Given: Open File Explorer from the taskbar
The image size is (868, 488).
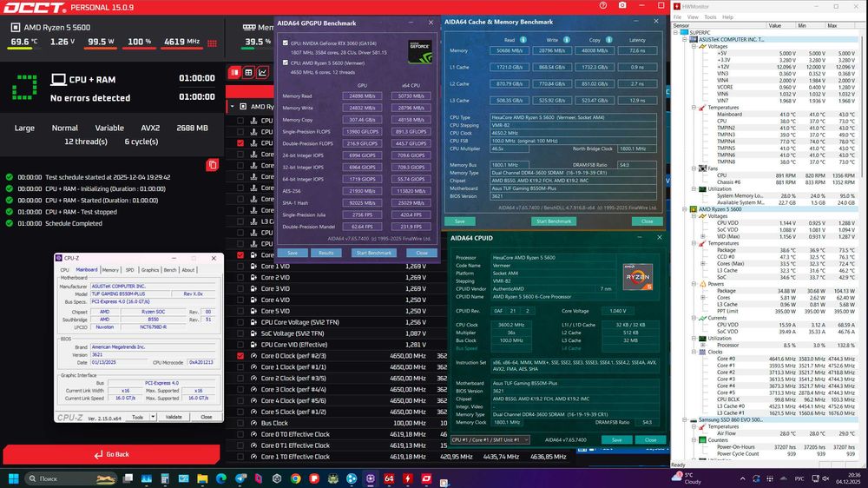Looking at the screenshot, I should coord(202,478).
